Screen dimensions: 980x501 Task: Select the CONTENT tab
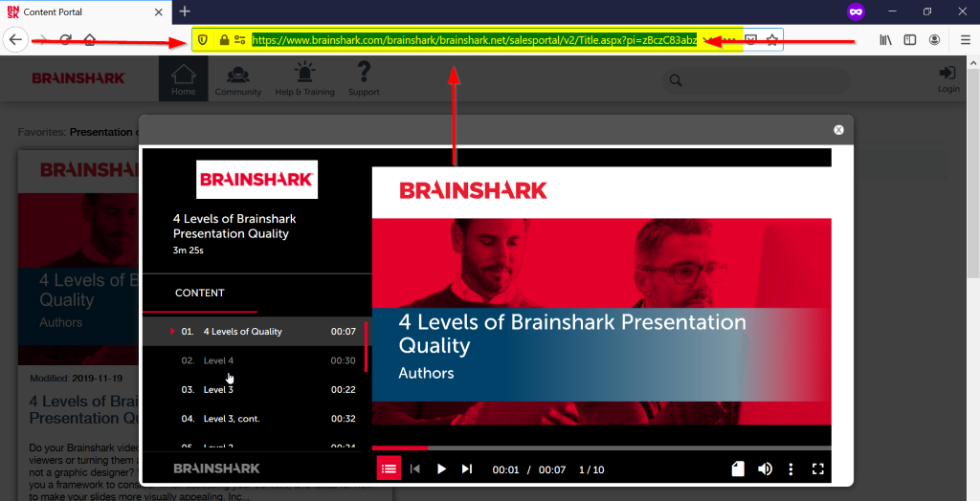tap(200, 293)
